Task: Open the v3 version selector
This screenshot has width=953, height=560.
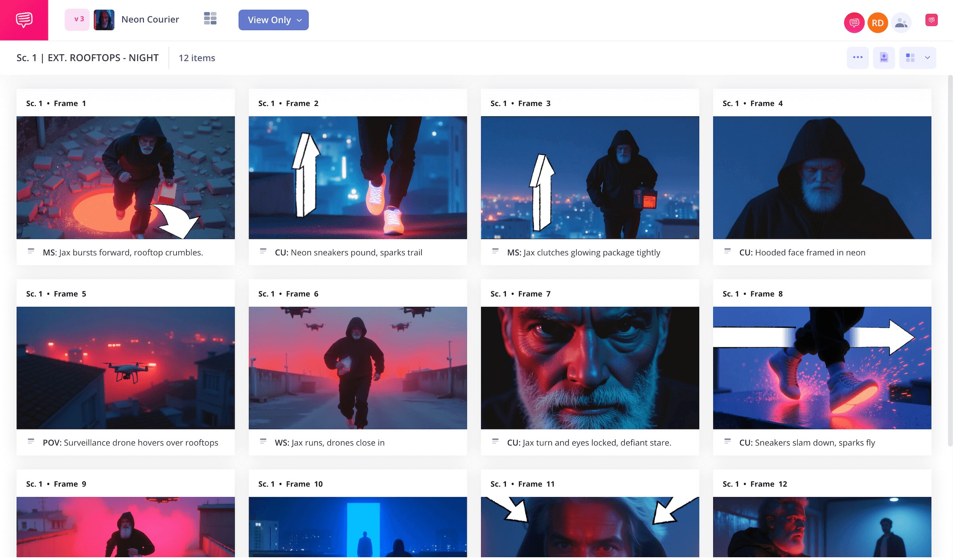Action: (77, 19)
